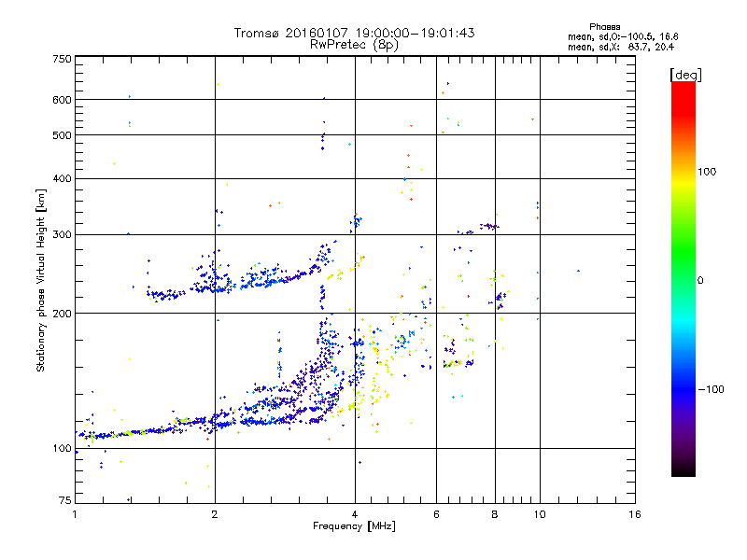Image resolution: width=747 pixels, height=560 pixels.
Task: Click the x-axis '16' MHz tick label
Action: [635, 514]
